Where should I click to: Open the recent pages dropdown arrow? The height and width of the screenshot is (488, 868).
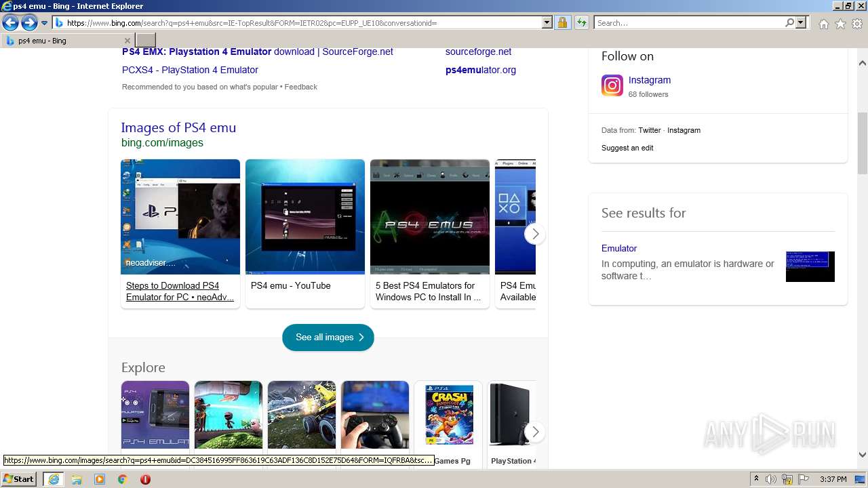[44, 23]
